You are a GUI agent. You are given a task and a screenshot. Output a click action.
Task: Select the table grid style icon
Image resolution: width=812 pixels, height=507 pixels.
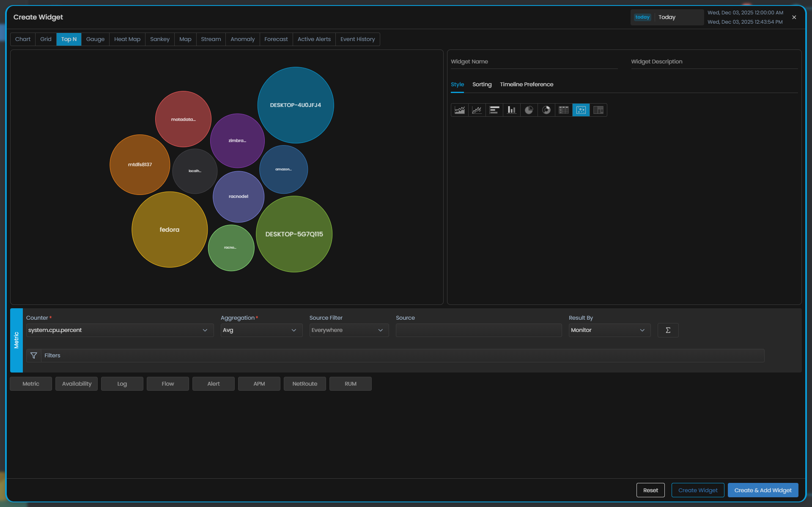[x=564, y=110]
